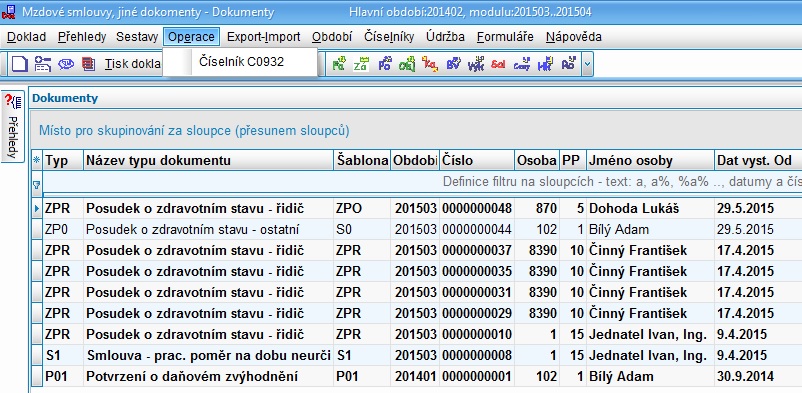Click the red Ka toolbar icon
This screenshot has width=802, height=393.
(x=430, y=64)
